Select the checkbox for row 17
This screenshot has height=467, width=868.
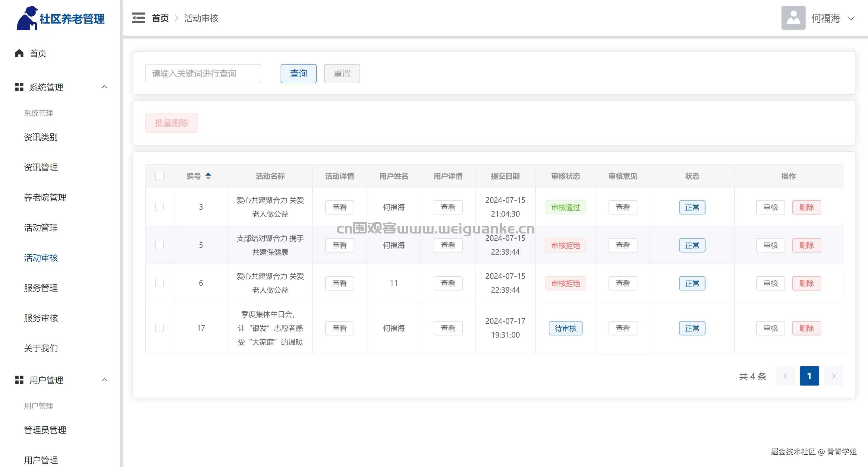(159, 328)
